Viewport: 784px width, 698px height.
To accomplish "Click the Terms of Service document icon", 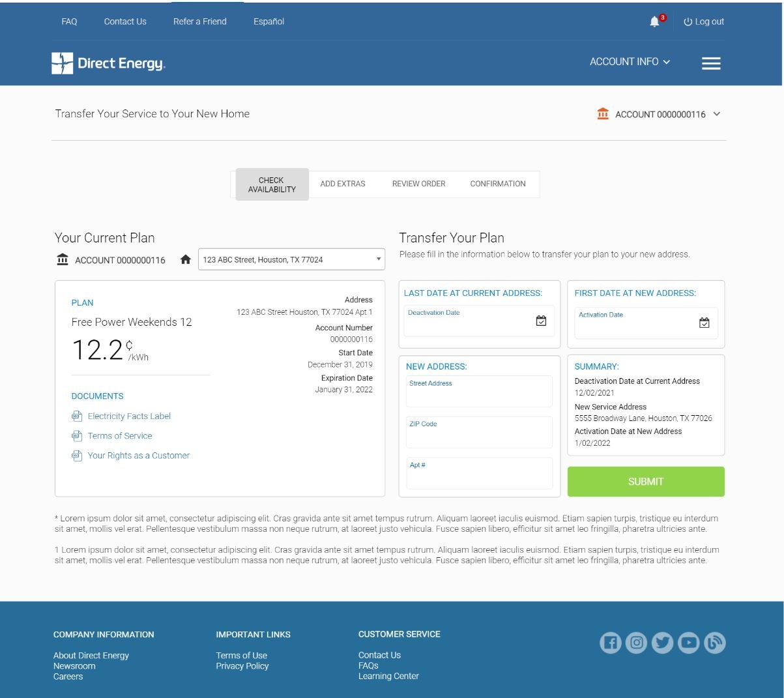I will (77, 435).
